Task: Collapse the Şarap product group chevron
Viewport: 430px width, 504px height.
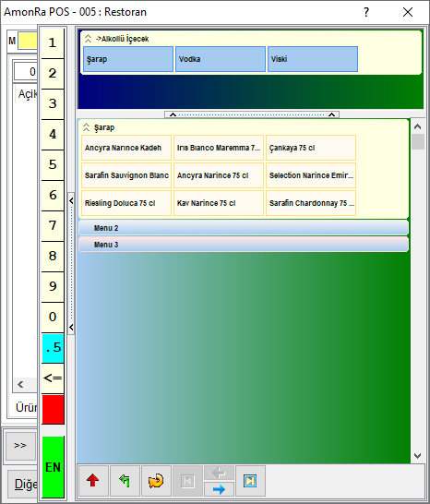Action: [x=86, y=127]
